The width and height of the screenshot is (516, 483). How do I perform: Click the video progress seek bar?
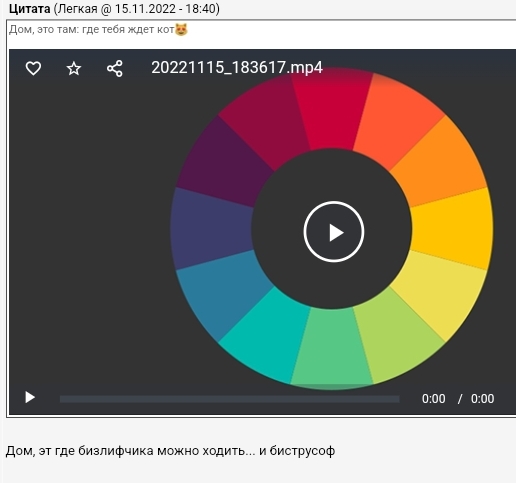pyautogui.click(x=229, y=399)
